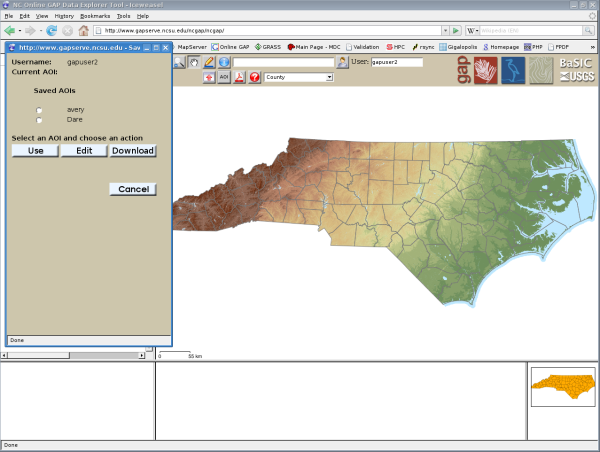The image size is (600, 452).
Task: Go back with the green arrow
Action: [10, 30]
